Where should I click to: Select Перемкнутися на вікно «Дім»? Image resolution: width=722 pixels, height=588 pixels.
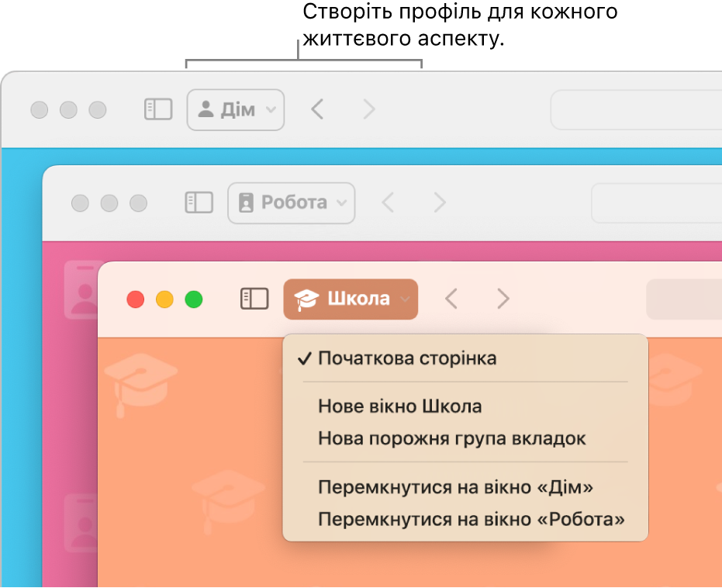tap(465, 487)
